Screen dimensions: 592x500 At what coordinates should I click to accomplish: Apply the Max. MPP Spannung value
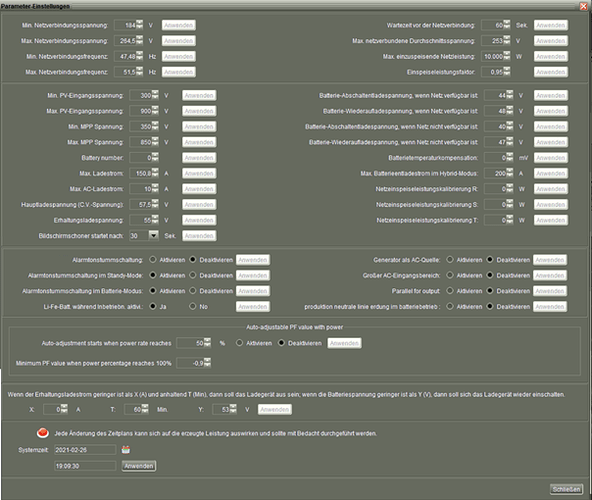199,142
